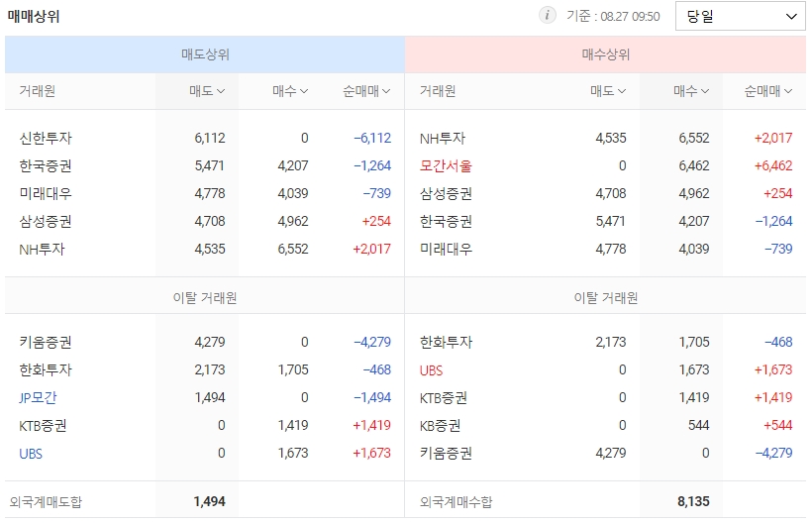The image size is (812, 523).
Task: Click red 모간서울 broker name
Action: click(446, 165)
